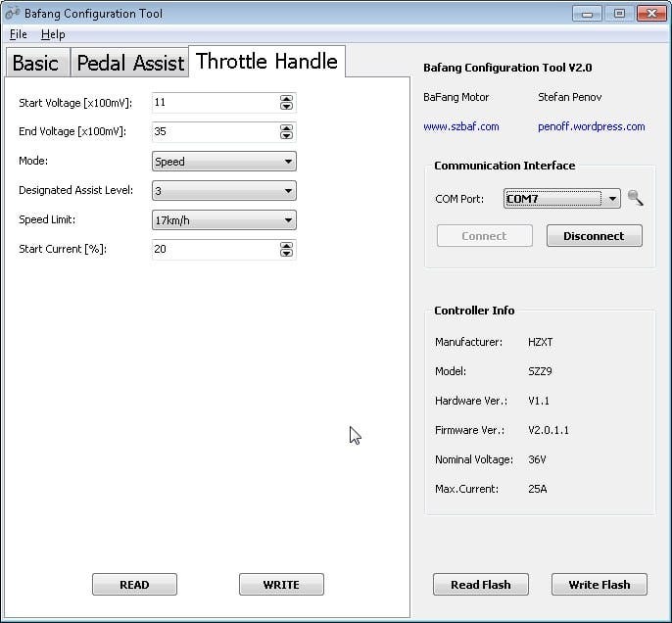Click the Manufacturer value HZXT
The width and height of the screenshot is (672, 623).
541,342
